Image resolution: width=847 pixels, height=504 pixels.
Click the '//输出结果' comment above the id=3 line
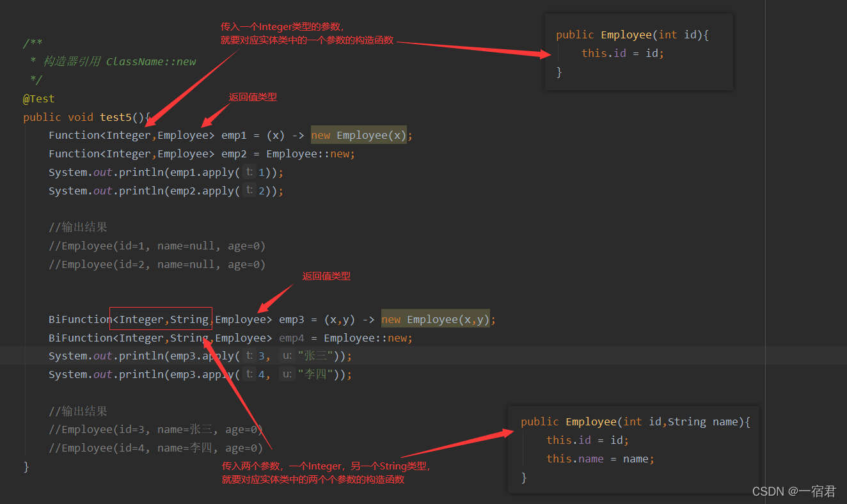pyautogui.click(x=78, y=411)
